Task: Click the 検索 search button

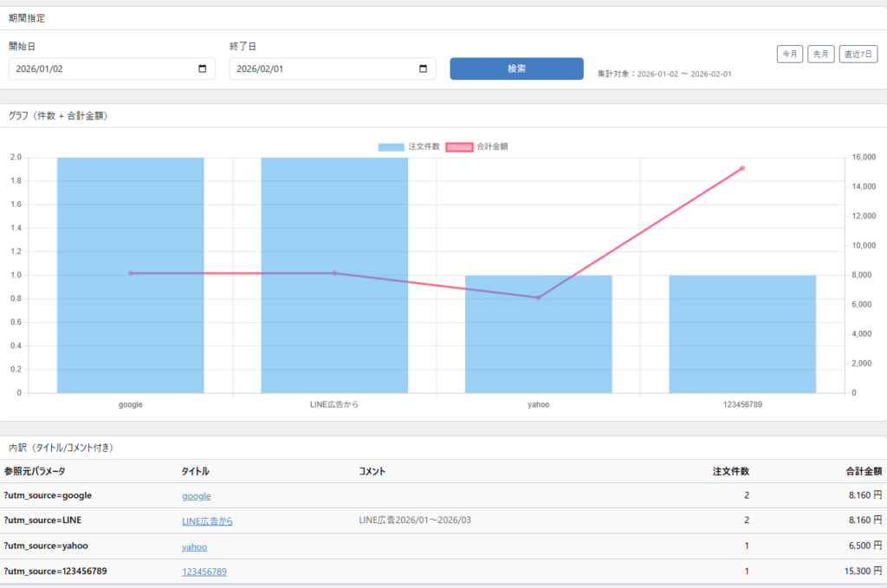Action: [516, 69]
